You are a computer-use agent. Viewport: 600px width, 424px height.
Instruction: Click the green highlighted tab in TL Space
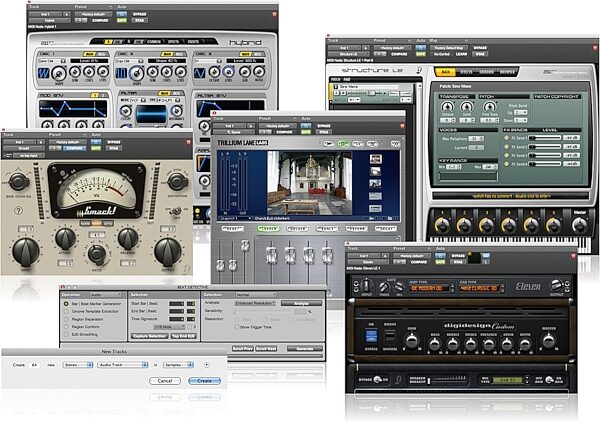point(268,229)
